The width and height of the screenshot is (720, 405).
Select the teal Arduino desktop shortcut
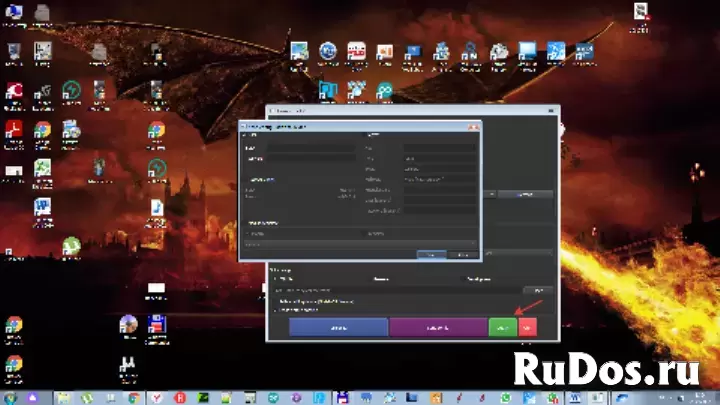[384, 91]
